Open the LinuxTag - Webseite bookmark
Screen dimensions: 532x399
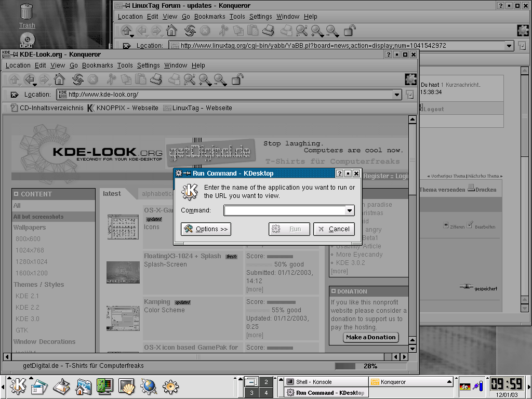197,108
